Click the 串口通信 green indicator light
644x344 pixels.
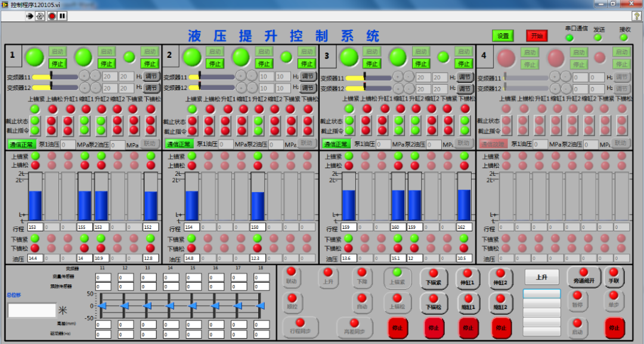pos(569,38)
